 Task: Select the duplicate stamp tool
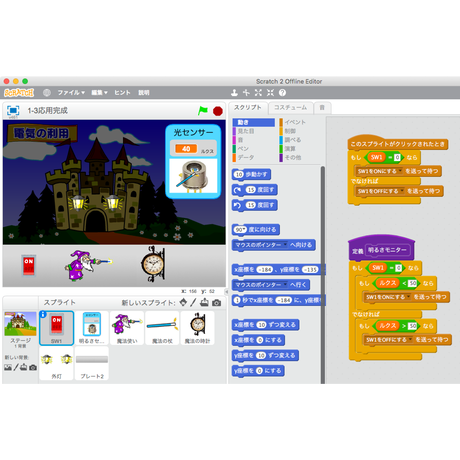[x=234, y=93]
